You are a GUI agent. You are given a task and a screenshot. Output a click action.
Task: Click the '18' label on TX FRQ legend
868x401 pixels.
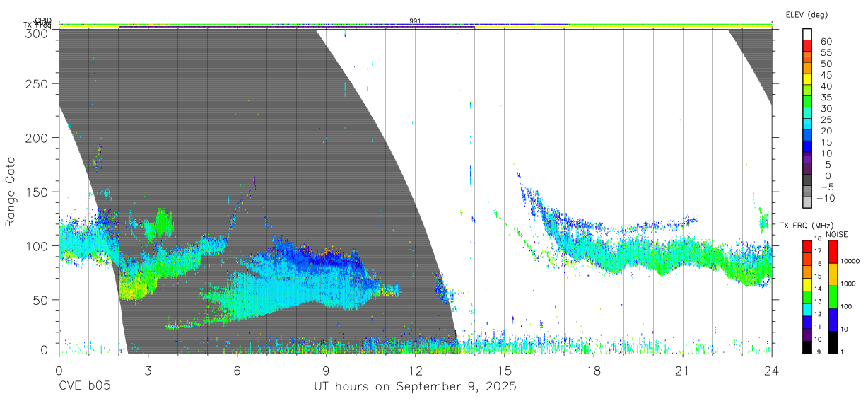[818, 240]
